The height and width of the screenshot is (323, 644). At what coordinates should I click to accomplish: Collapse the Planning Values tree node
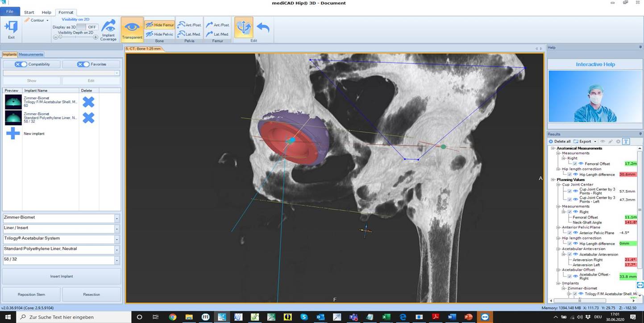[553, 180]
